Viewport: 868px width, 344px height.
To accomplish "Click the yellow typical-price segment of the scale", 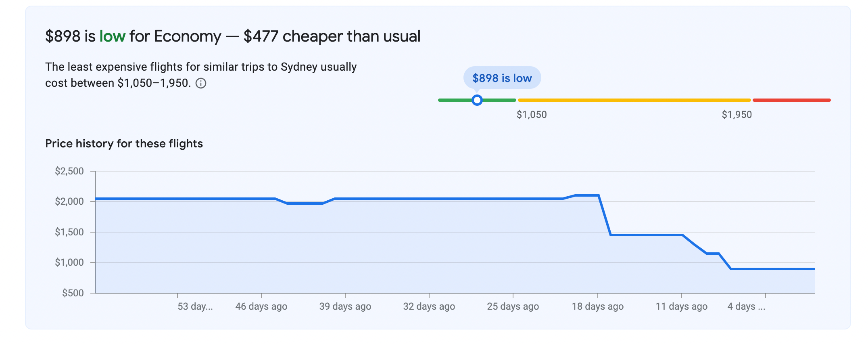I will [634, 100].
